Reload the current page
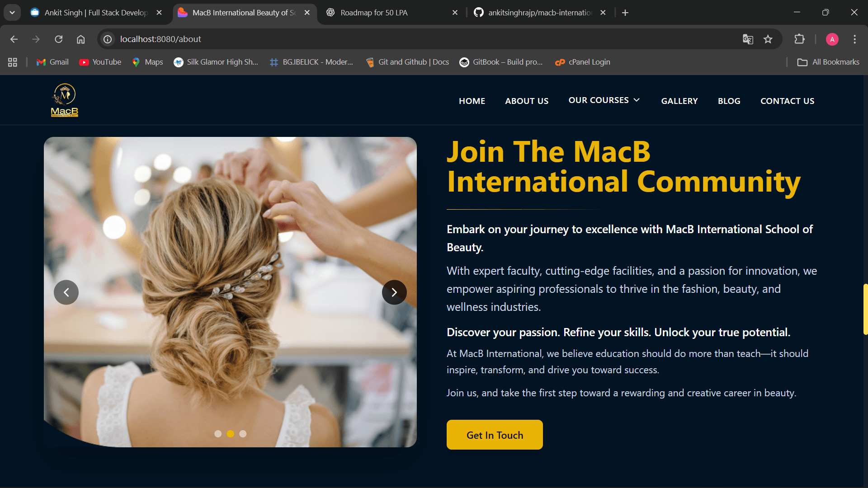The width and height of the screenshot is (868, 488). point(59,39)
